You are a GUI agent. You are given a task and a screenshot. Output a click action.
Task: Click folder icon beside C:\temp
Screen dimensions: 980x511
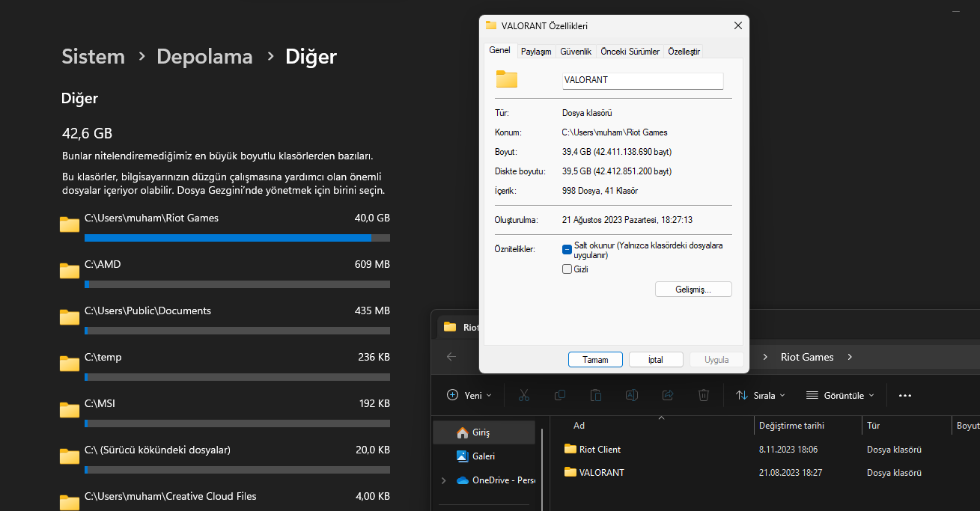coord(70,364)
